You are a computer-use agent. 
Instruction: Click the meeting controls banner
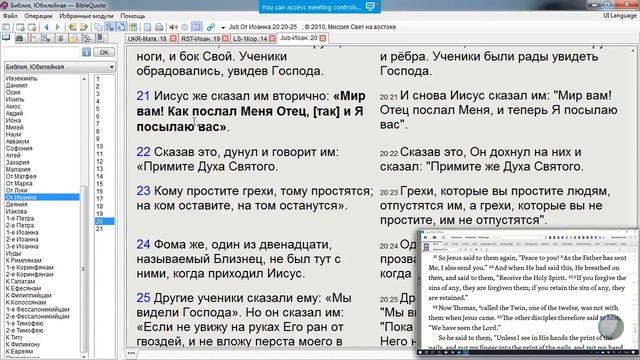tap(319, 7)
